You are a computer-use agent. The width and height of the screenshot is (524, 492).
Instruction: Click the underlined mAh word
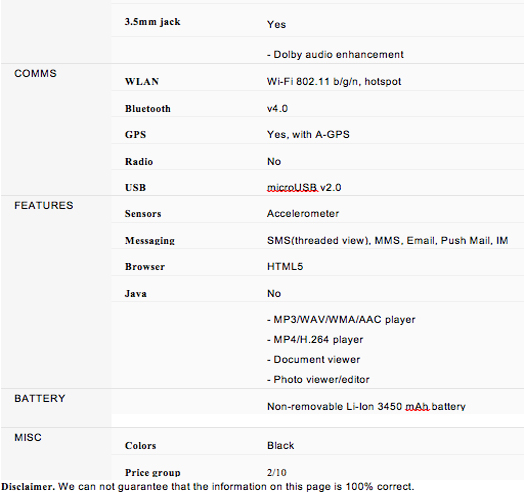(417, 406)
